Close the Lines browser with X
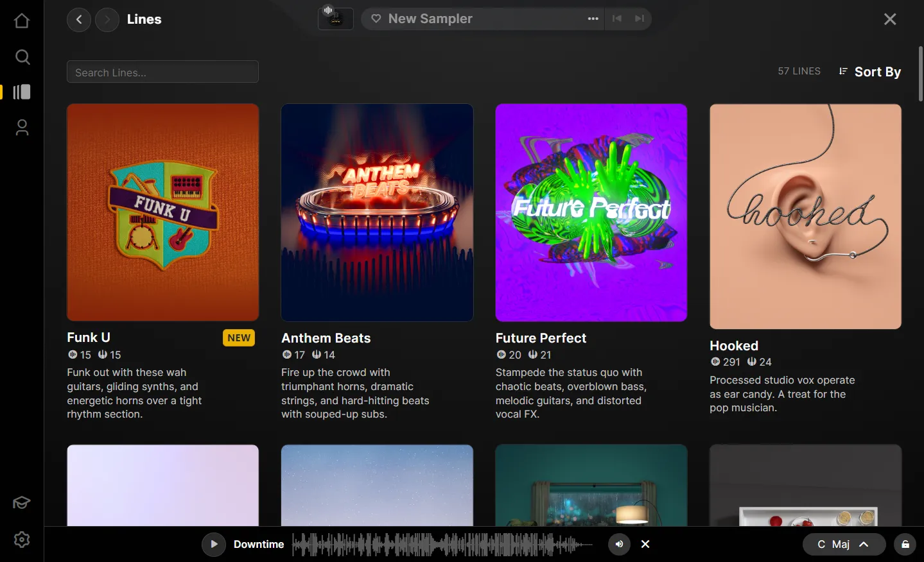This screenshot has width=924, height=562. [890, 19]
